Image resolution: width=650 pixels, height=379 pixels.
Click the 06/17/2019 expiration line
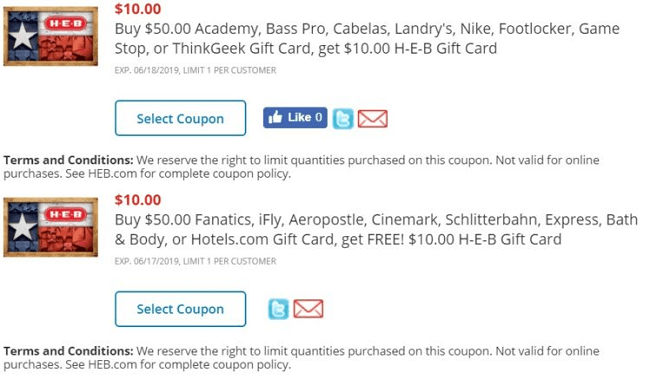(195, 261)
